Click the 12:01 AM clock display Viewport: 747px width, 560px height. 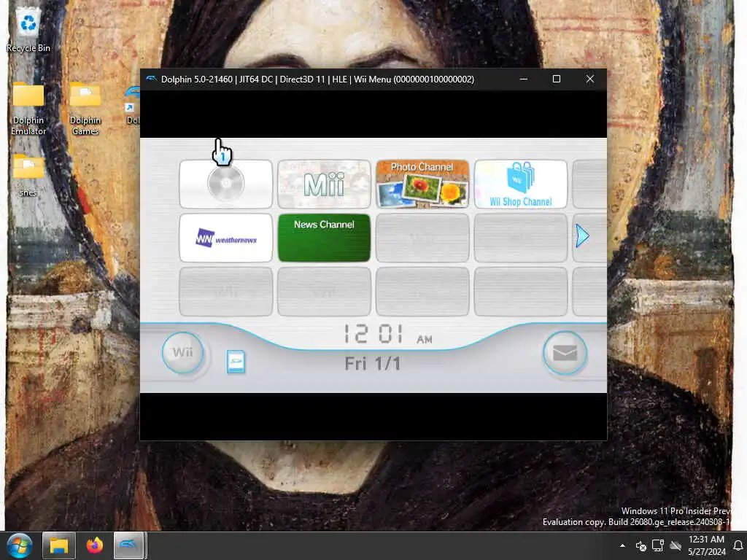pyautogui.click(x=388, y=334)
